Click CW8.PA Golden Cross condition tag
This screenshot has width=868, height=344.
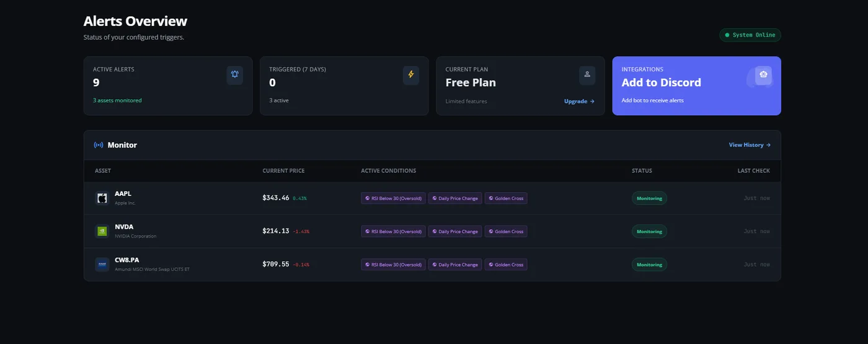point(506,265)
